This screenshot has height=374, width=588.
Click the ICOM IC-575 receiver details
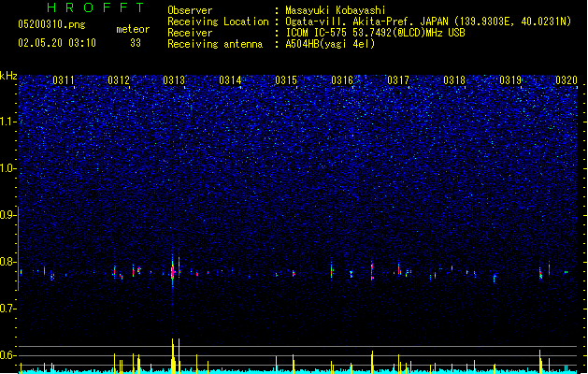point(376,33)
